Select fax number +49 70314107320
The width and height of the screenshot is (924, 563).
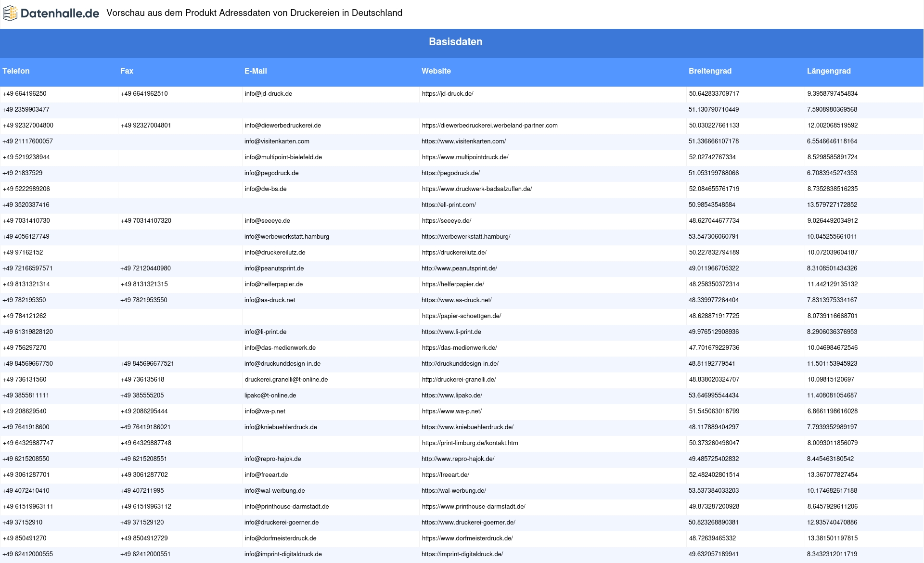point(146,221)
